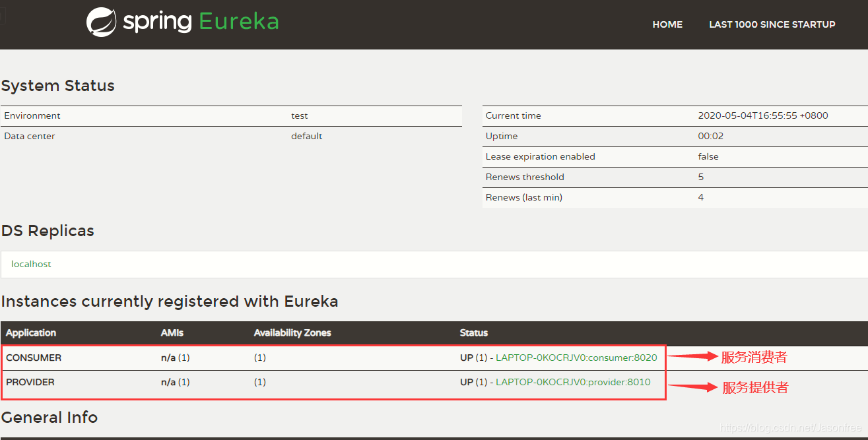Click the DS Replicas heading
Screen dimensions: 868x440
[x=48, y=231]
